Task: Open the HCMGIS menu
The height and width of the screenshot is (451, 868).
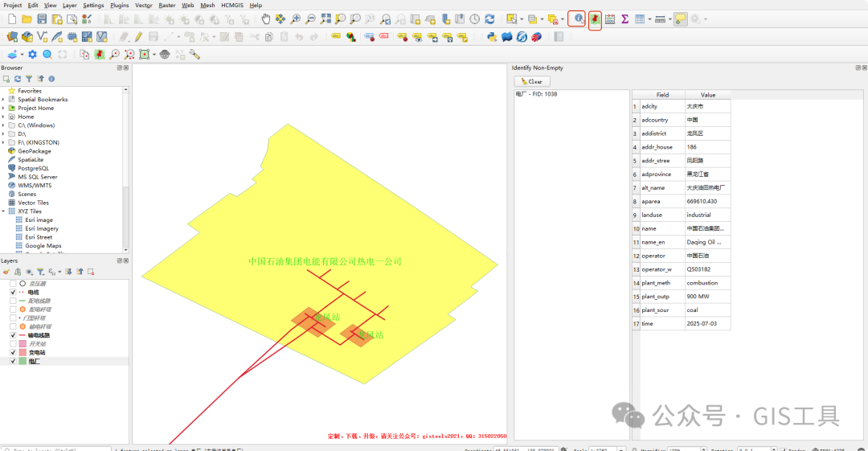Action: coord(232,5)
